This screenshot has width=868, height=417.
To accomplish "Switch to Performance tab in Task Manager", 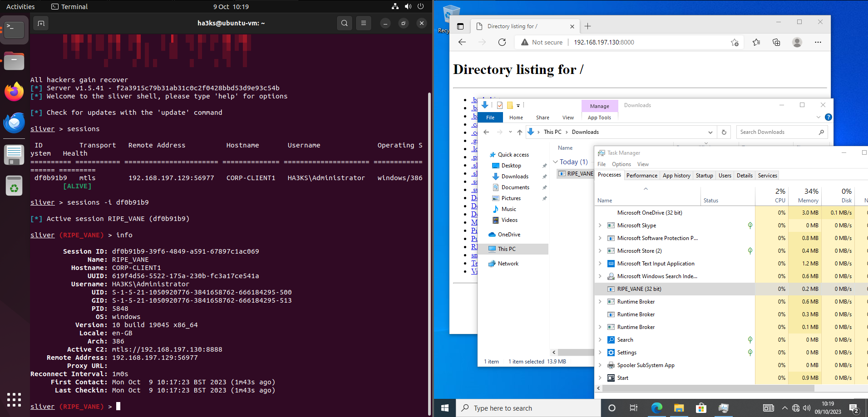I will 642,176.
